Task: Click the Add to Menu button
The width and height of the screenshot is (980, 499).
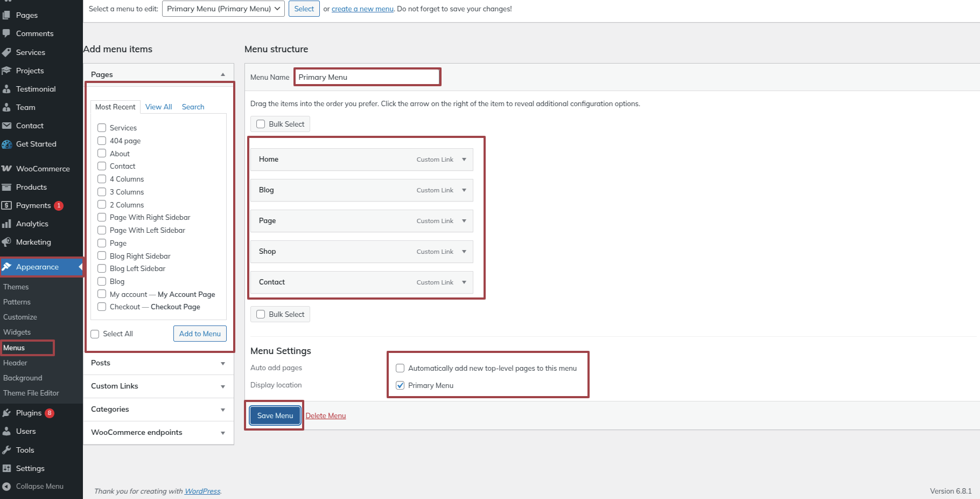Action: point(200,334)
